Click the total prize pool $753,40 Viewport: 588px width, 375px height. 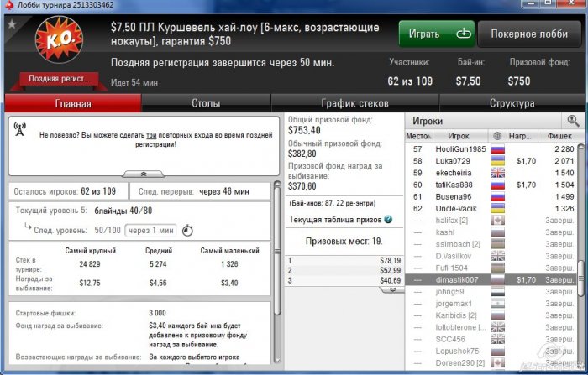(304, 130)
